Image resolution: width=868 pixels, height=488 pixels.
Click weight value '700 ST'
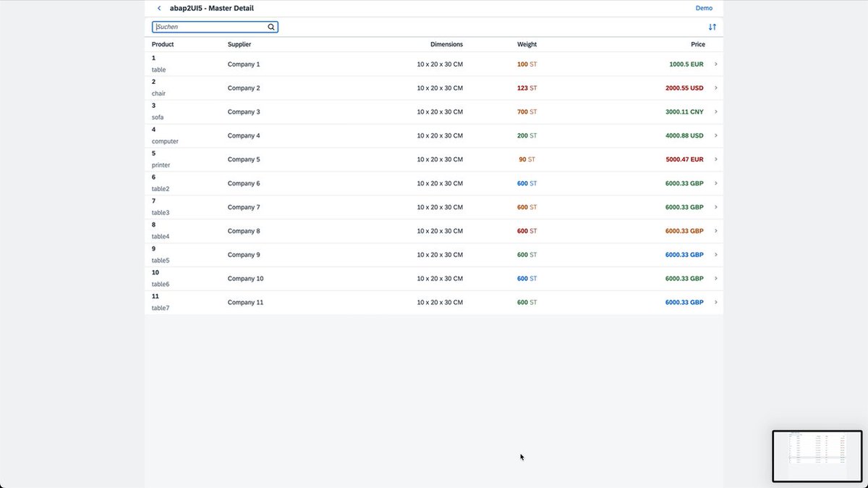coord(527,112)
